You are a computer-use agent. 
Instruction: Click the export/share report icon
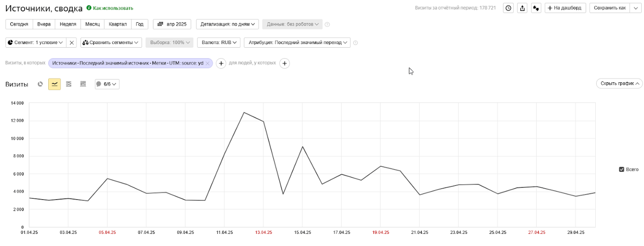point(522,8)
